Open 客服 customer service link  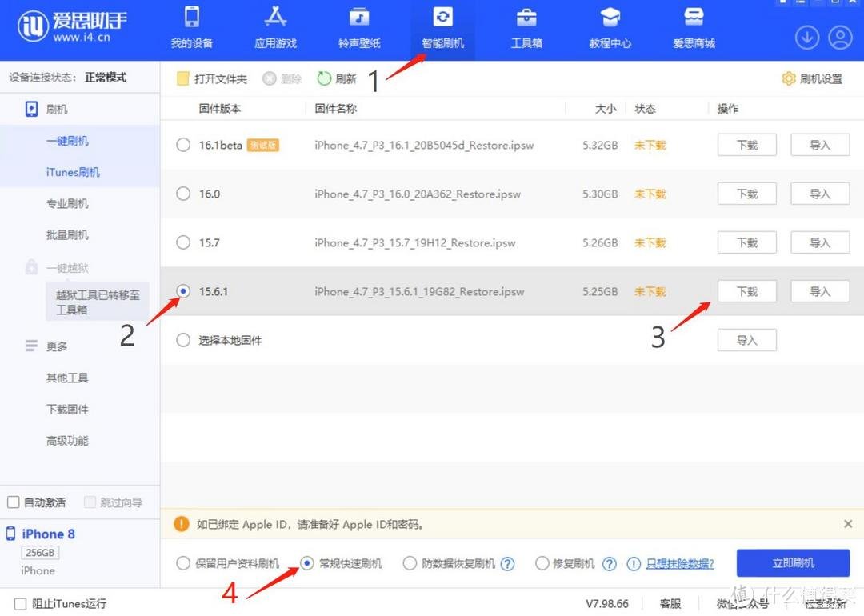pos(670,604)
